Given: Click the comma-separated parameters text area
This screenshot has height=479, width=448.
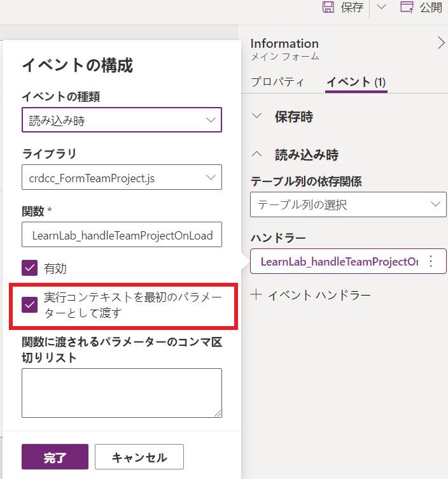Looking at the screenshot, I should click(x=122, y=392).
